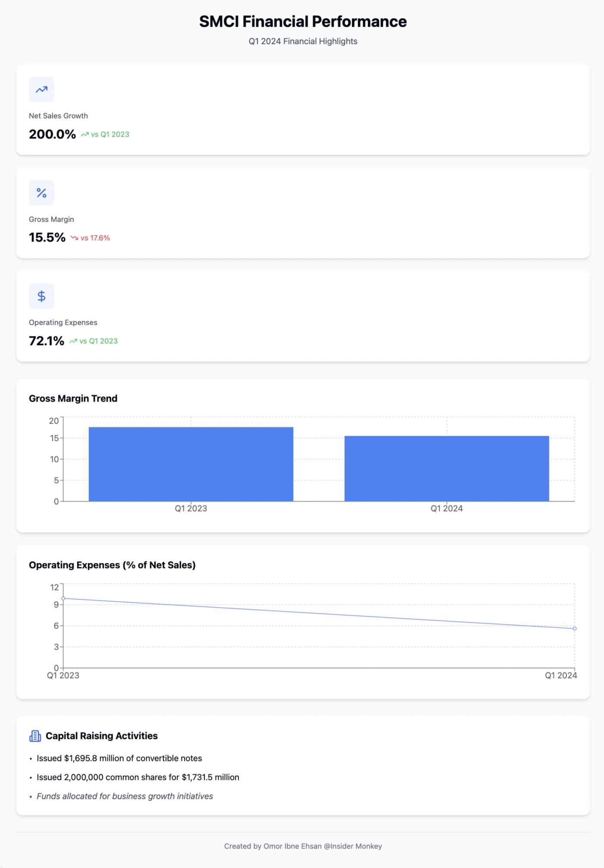This screenshot has width=604, height=868.
Task: Click the dollar sign icon above Operating Expenses
Action: (x=41, y=296)
